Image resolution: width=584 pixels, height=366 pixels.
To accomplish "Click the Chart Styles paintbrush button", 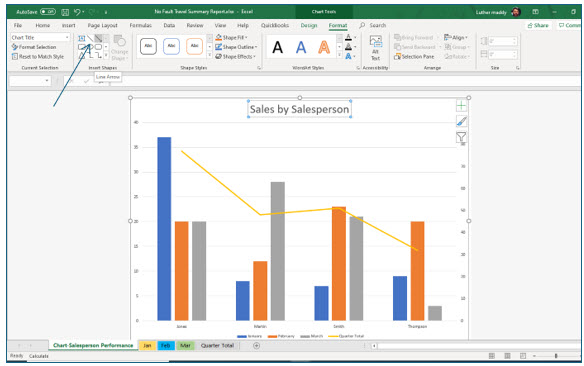I will (461, 121).
